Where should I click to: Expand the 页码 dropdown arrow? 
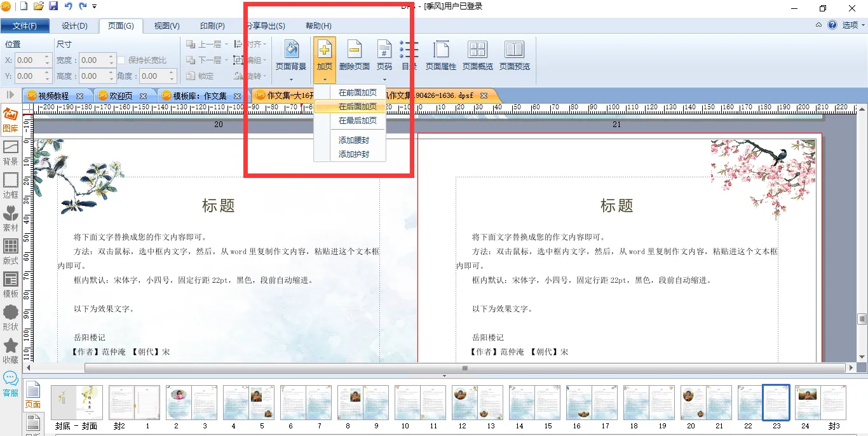pos(384,79)
